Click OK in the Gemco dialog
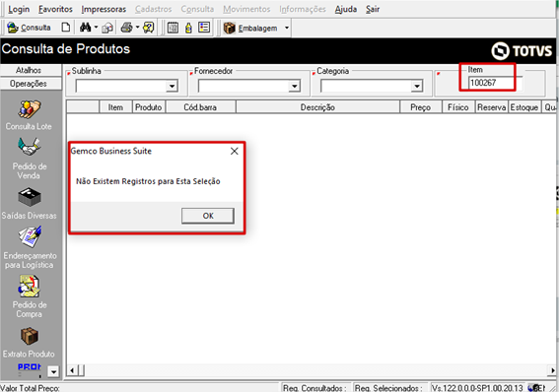559x392 pixels. click(x=208, y=216)
